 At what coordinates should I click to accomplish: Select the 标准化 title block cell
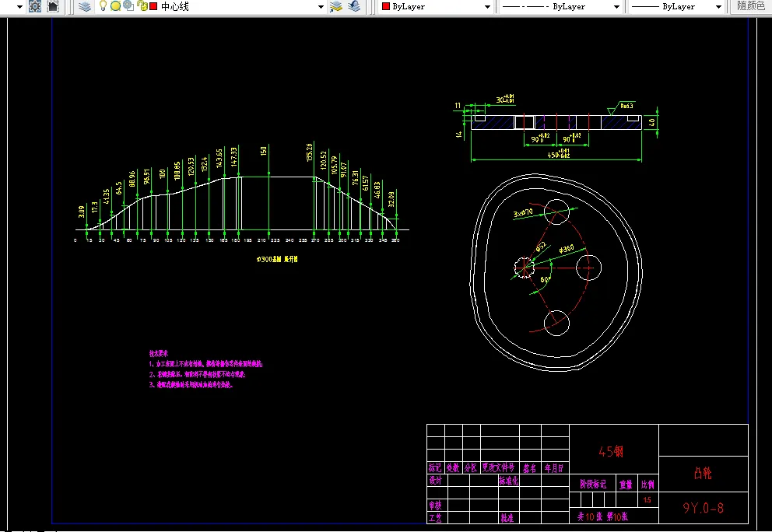(509, 481)
